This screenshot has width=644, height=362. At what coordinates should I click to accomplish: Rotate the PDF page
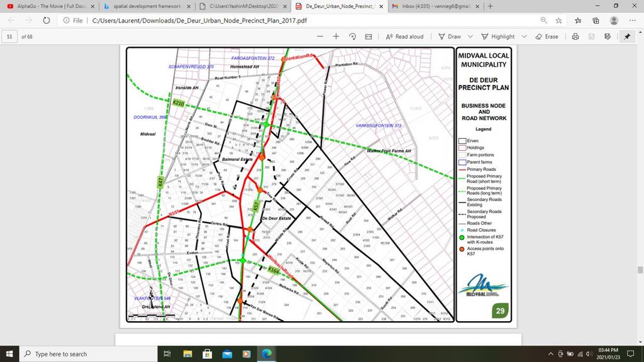click(x=352, y=36)
